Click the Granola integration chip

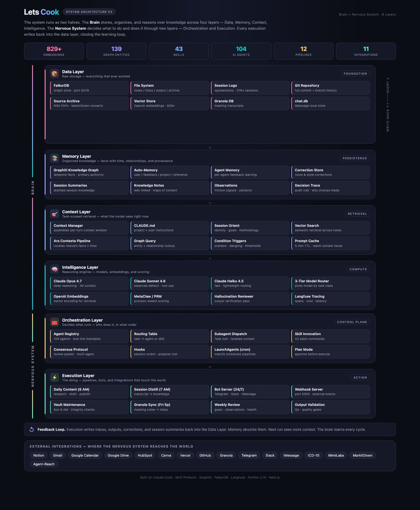pyautogui.click(x=226, y=455)
